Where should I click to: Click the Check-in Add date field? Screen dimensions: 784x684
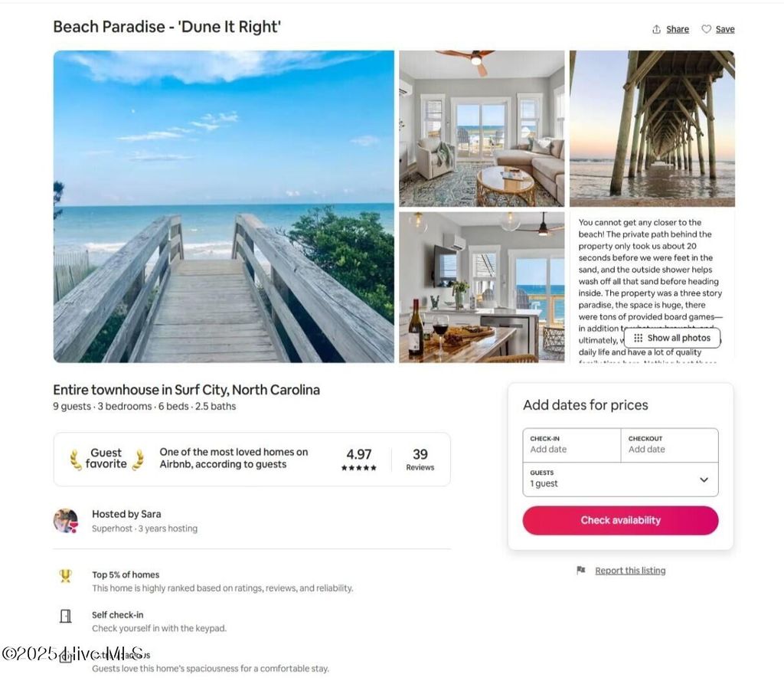[571, 445]
